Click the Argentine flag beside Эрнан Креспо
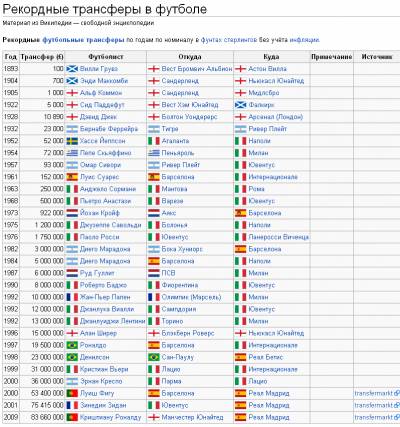400x427 pixels. tap(72, 381)
